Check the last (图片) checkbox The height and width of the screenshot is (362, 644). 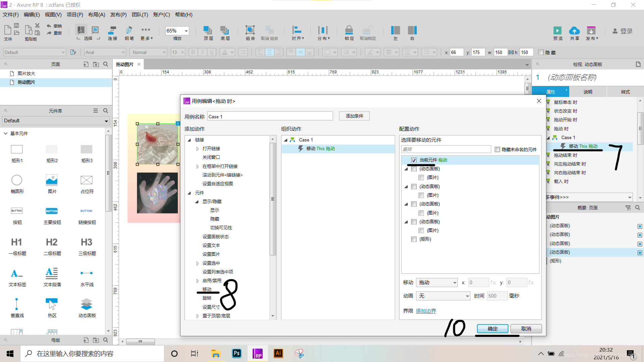(x=421, y=231)
